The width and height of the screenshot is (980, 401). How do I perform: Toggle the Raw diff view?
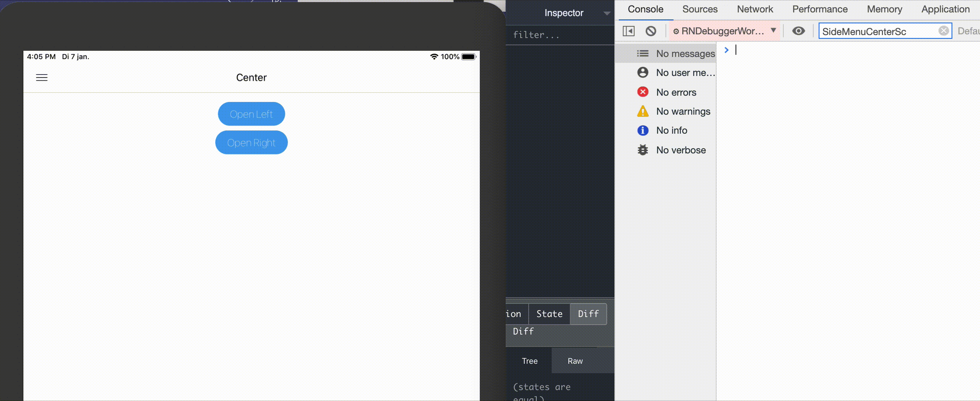(x=575, y=360)
